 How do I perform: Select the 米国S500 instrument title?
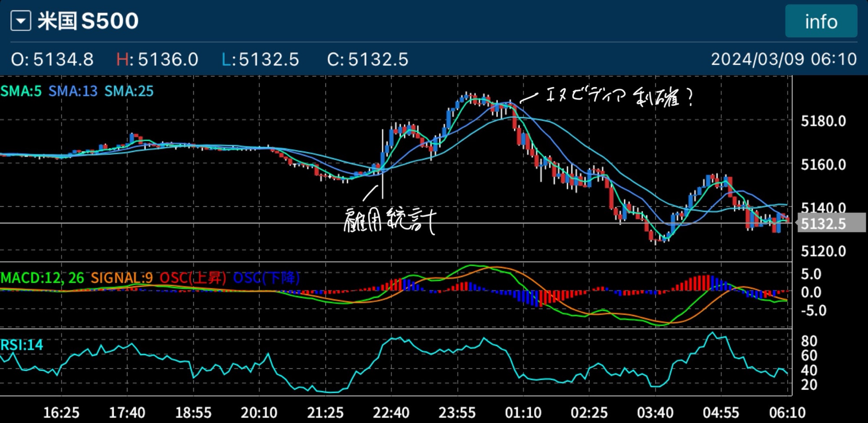(88, 21)
